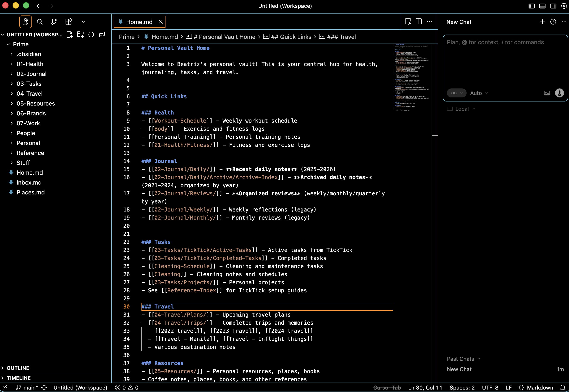Toggle the secondary sidebar layout button
The image size is (569, 392).
pos(553,6)
